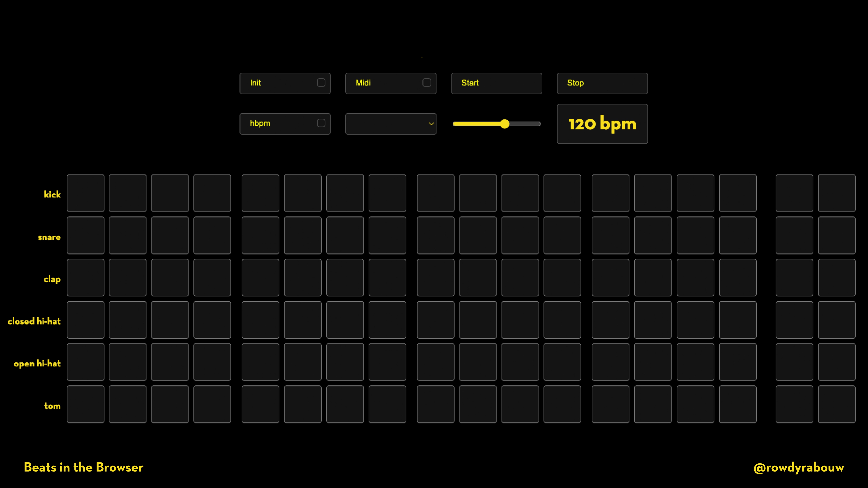The width and height of the screenshot is (868, 488).
Task: Click the yellow tempo slider handle
Action: 505,124
